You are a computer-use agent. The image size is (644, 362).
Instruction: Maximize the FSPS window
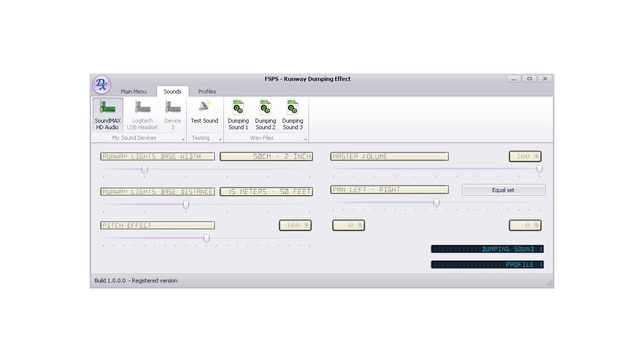click(x=529, y=79)
